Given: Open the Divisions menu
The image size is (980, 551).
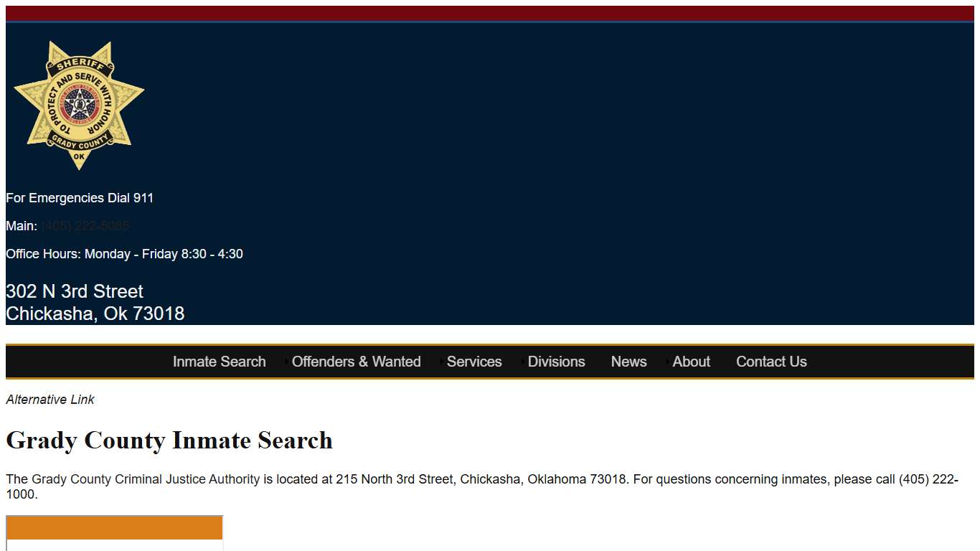Looking at the screenshot, I should [557, 362].
